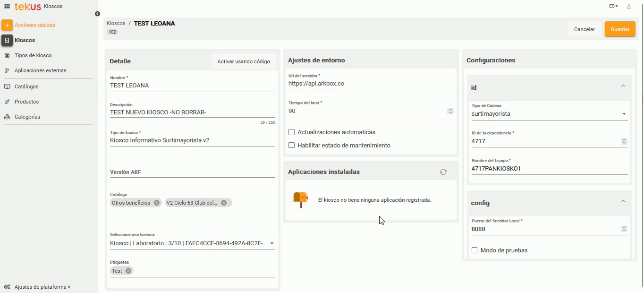Open the Seleccione una licencia dropdown

271,242
